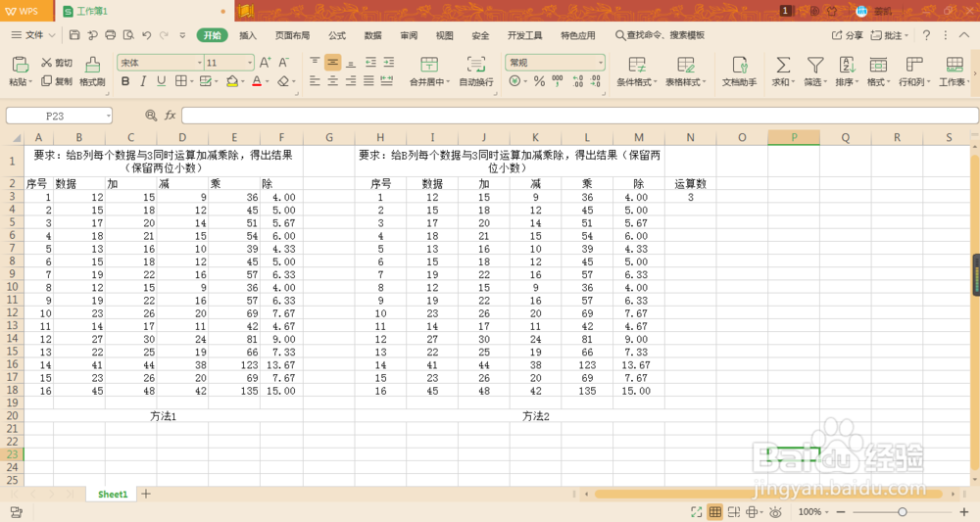Click zoom out minus button
The image size is (980, 522).
click(841, 512)
